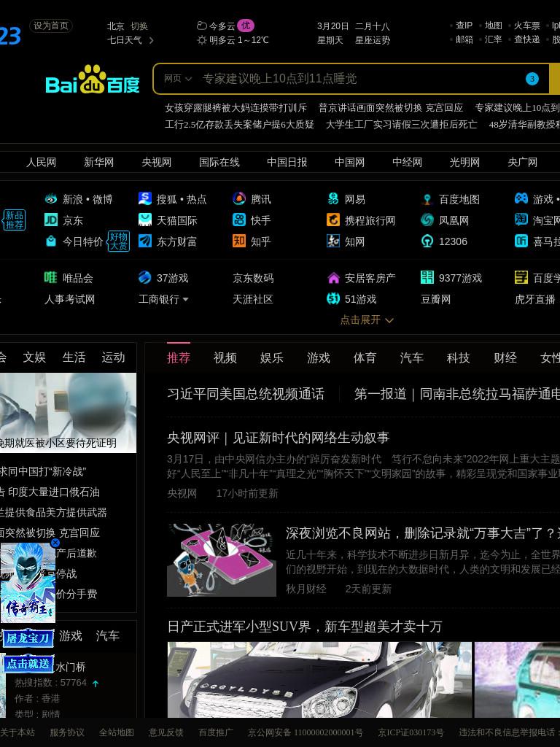The width and height of the screenshot is (560, 747).
Task: Open the Anjuke house icon
Action: pyautogui.click(x=333, y=278)
